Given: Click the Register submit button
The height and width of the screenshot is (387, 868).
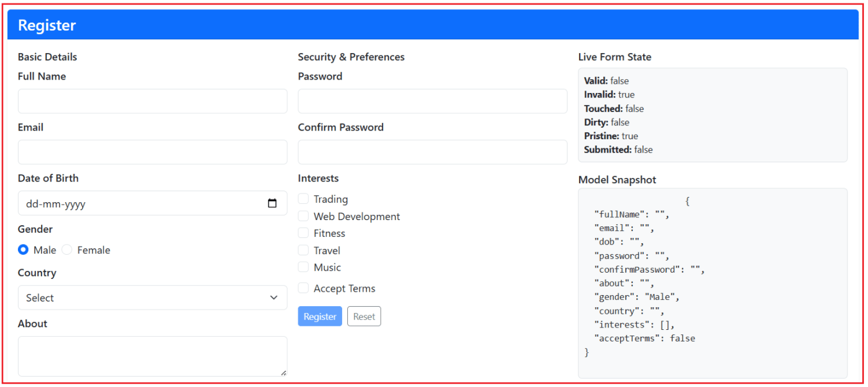Looking at the screenshot, I should click(x=320, y=316).
